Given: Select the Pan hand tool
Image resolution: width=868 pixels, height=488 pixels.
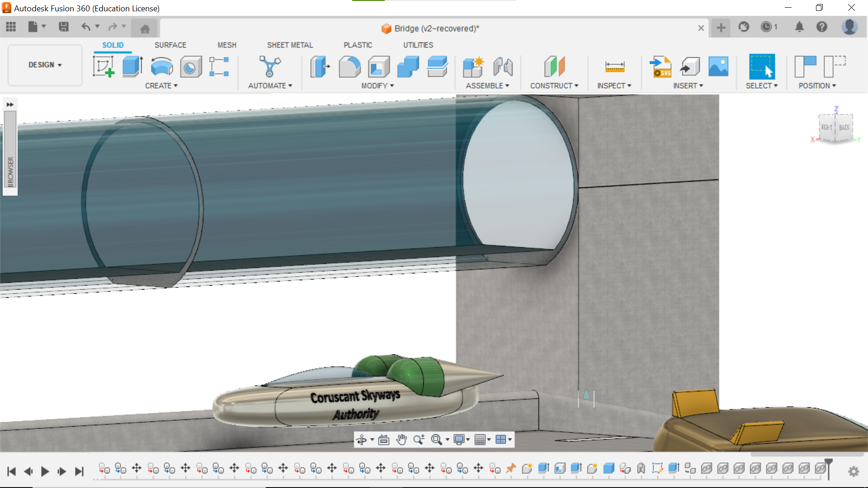Looking at the screenshot, I should (x=401, y=439).
